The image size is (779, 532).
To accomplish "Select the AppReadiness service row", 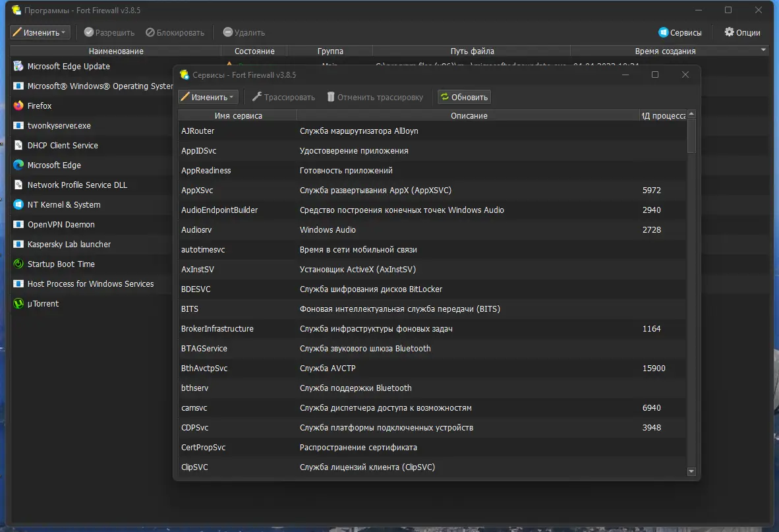I will pyautogui.click(x=432, y=170).
